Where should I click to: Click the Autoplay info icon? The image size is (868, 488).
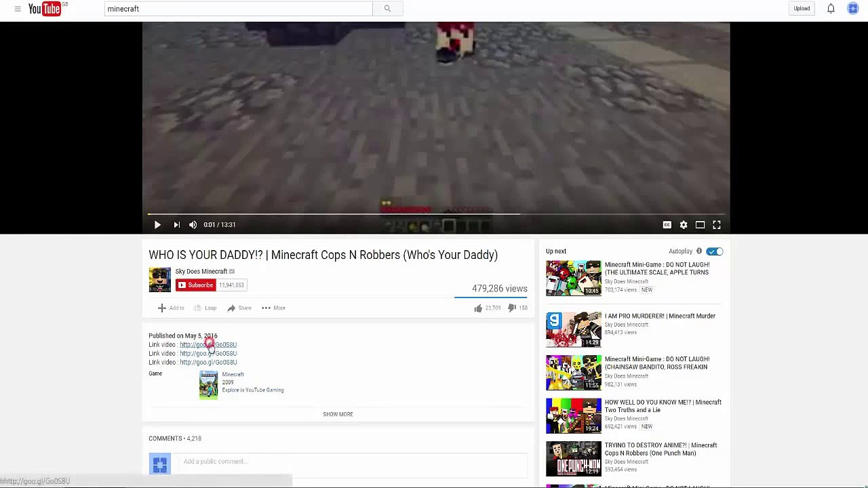coord(699,251)
